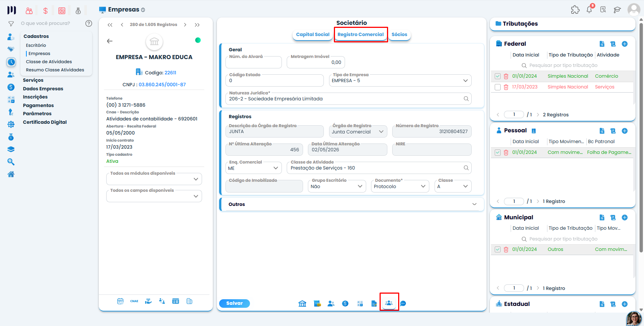Open the Tipo de Empresa dropdown
This screenshot has width=644, height=326.
(400, 81)
